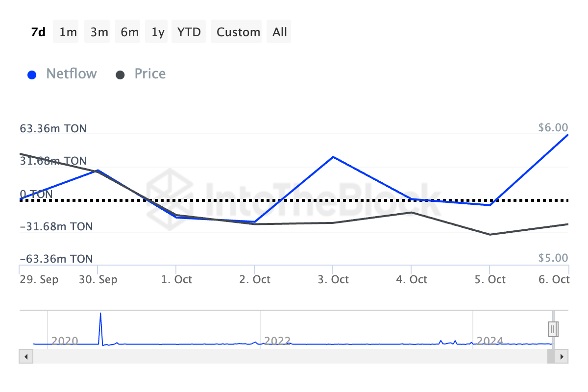Click the Netflow point at 6. Oct
The height and width of the screenshot is (392, 588).
click(x=567, y=135)
